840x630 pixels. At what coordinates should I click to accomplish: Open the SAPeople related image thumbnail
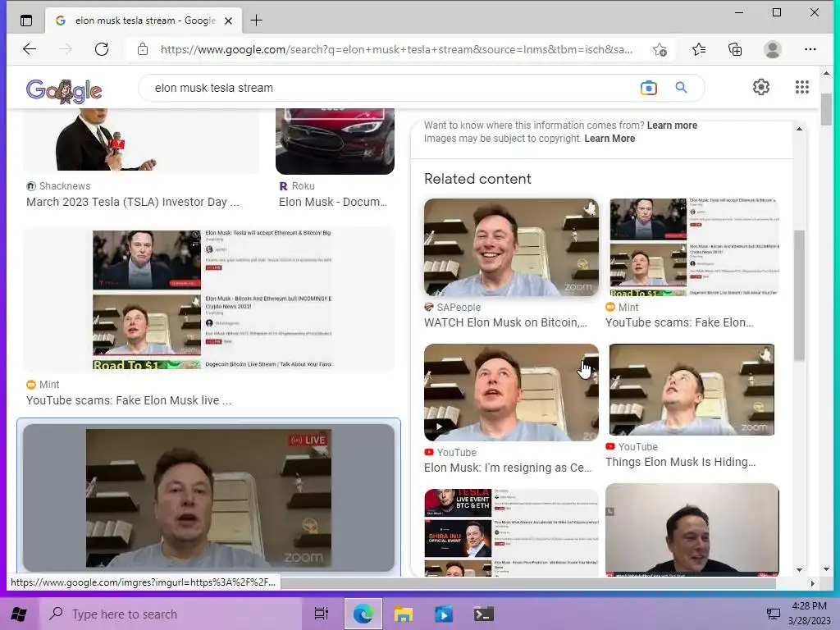click(511, 247)
